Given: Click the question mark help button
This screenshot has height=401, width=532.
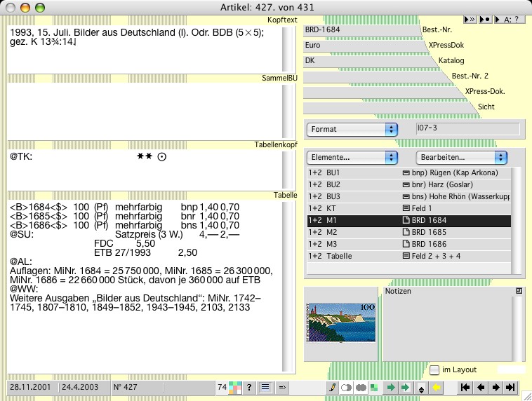Looking at the screenshot, I should [248, 386].
